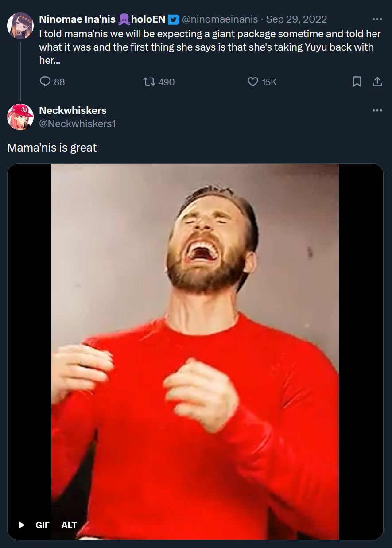392x548 pixels.
Task: Open more options on Ina'nis tweet
Action: click(x=377, y=19)
